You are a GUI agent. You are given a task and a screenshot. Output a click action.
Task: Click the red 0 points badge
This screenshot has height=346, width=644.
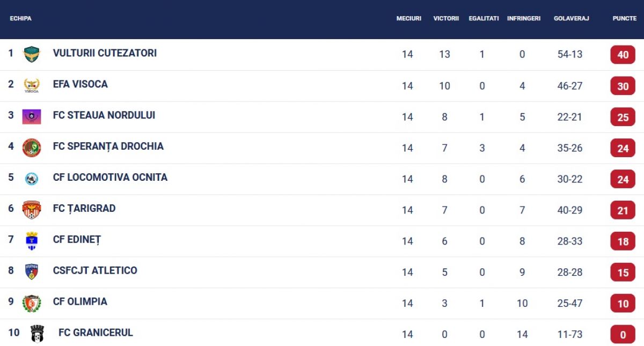[623, 335]
